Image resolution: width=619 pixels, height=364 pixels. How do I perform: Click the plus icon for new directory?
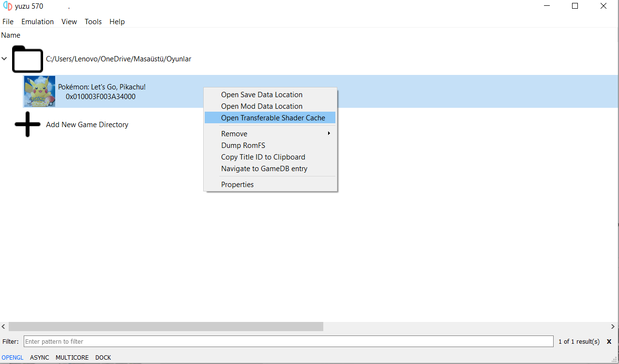click(28, 124)
